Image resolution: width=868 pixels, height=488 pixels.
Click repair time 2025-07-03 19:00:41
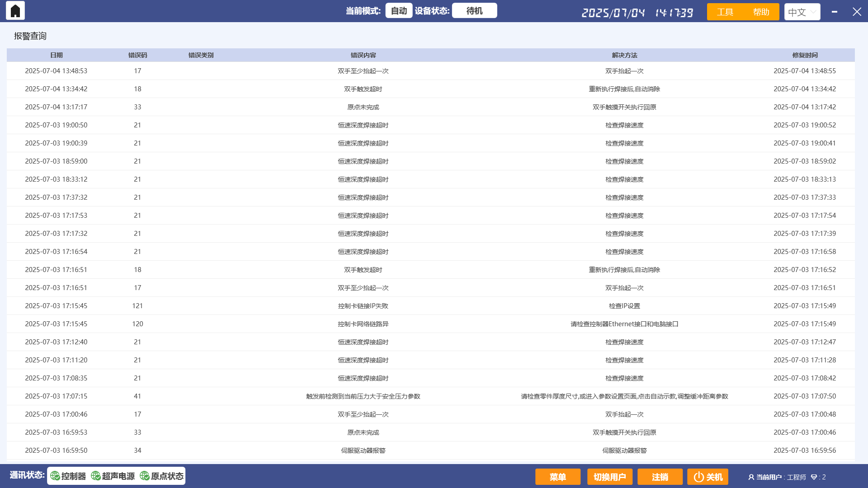[805, 143]
